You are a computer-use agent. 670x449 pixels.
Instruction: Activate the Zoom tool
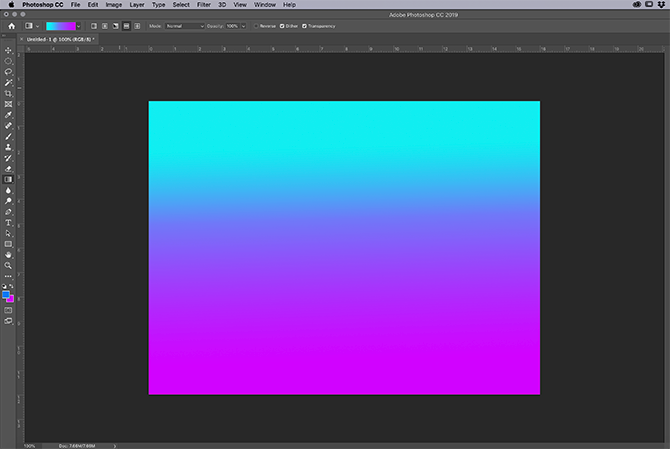pyautogui.click(x=8, y=265)
